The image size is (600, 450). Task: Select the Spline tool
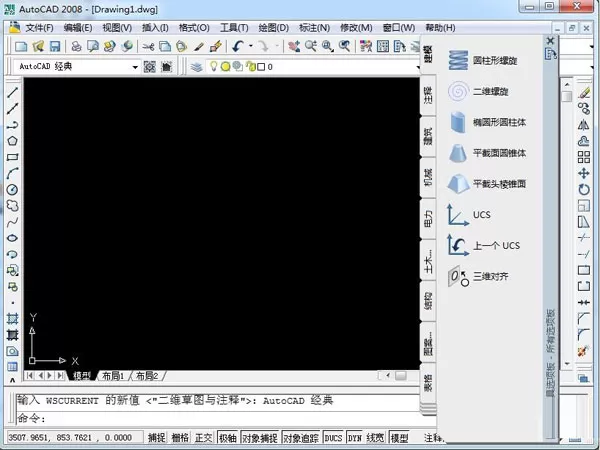[12, 222]
